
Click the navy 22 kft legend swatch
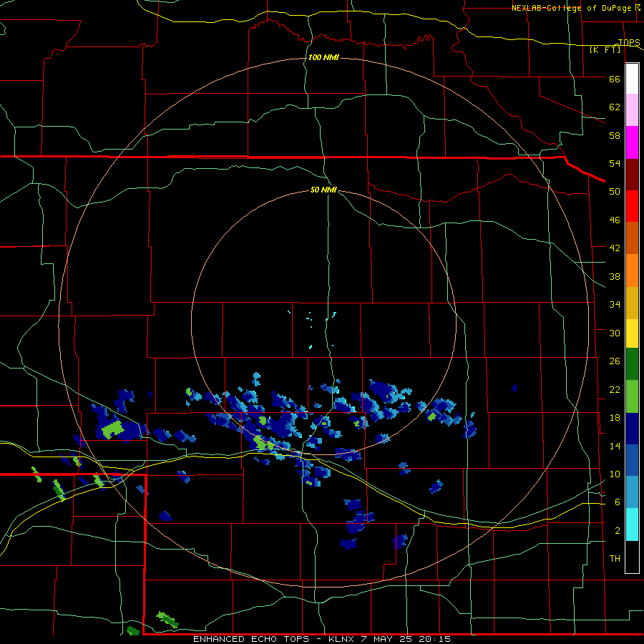point(632,428)
